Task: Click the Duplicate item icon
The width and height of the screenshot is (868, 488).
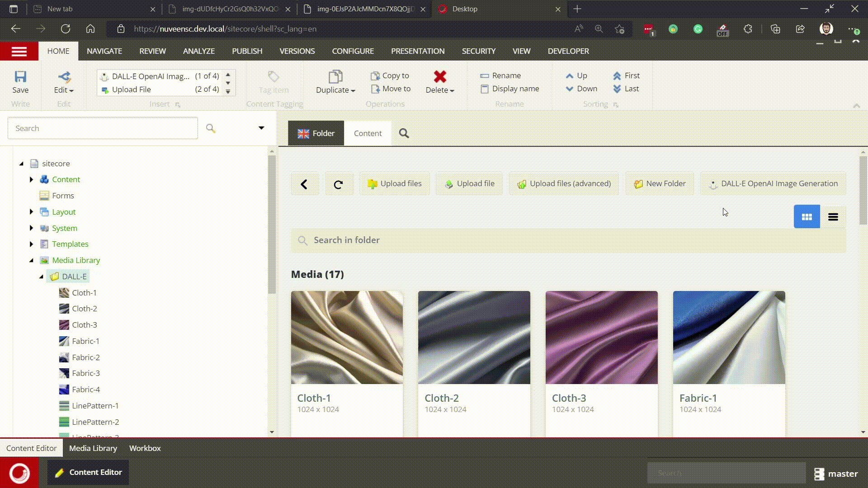Action: point(335,77)
